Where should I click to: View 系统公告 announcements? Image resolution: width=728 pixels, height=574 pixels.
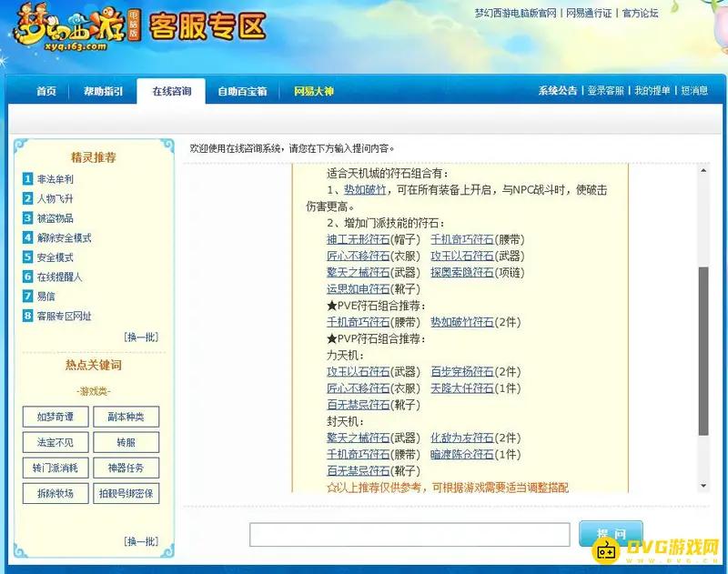(x=558, y=90)
